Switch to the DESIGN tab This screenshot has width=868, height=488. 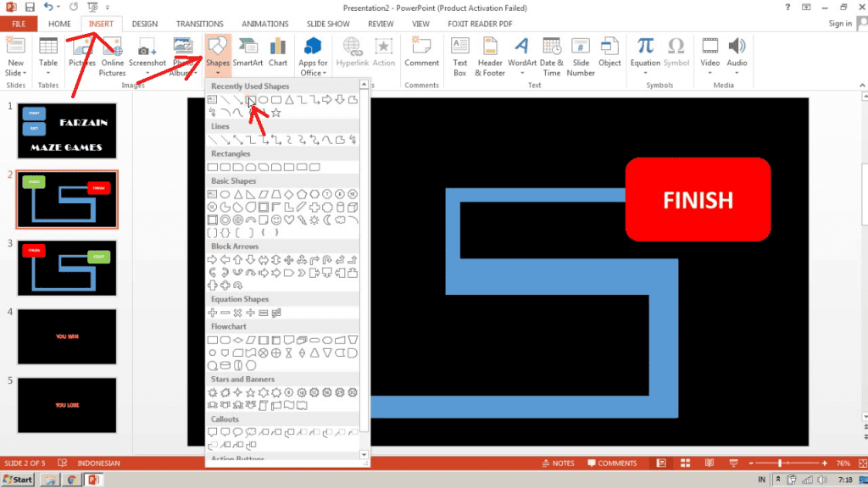(x=144, y=24)
